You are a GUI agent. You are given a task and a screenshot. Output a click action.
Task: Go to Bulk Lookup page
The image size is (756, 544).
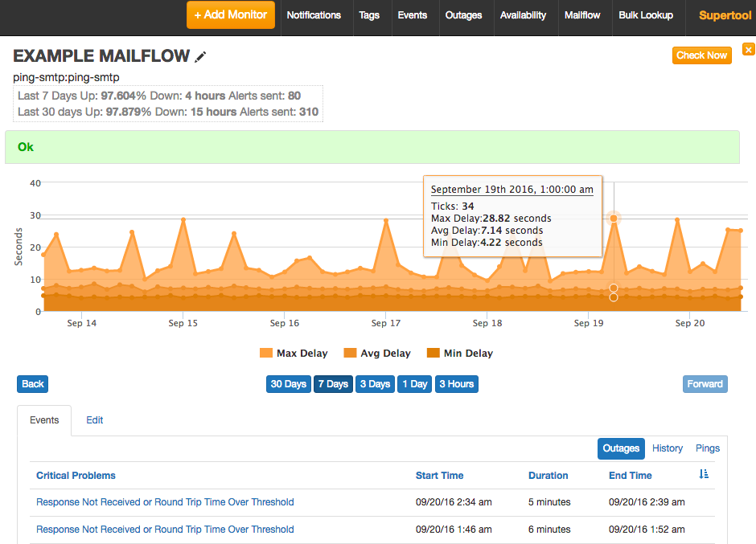[x=646, y=15]
